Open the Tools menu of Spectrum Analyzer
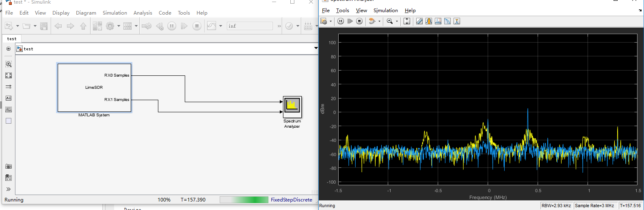Image resolution: width=644 pixels, height=210 pixels. tap(342, 11)
